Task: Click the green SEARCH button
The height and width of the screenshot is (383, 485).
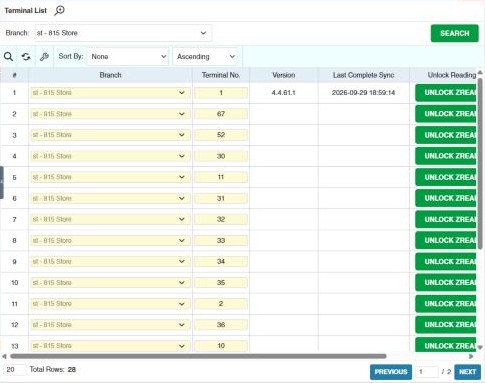Action: [x=454, y=33]
